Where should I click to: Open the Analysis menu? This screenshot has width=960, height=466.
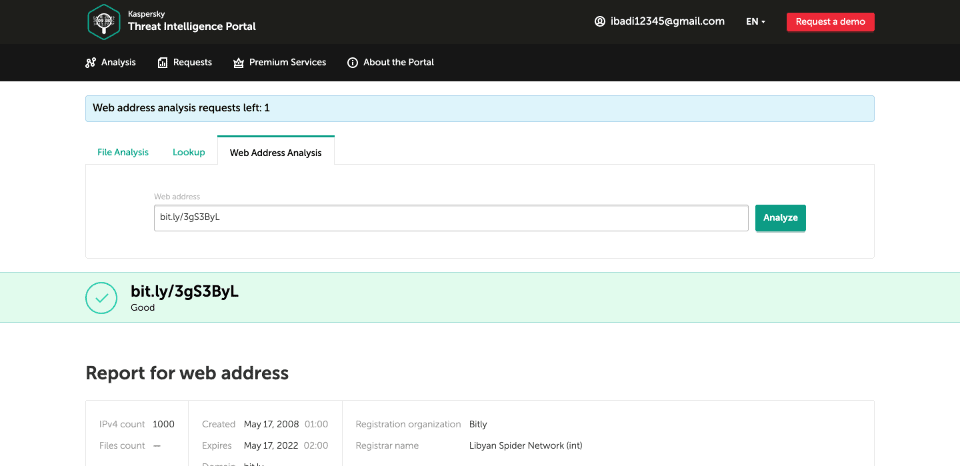110,62
